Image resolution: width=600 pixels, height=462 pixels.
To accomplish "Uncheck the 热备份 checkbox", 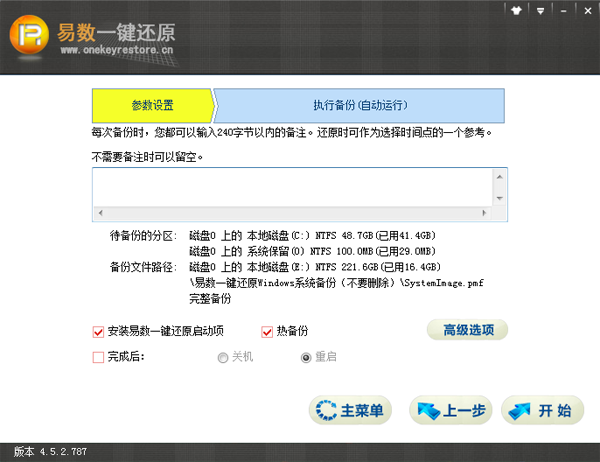I will 267,331.
